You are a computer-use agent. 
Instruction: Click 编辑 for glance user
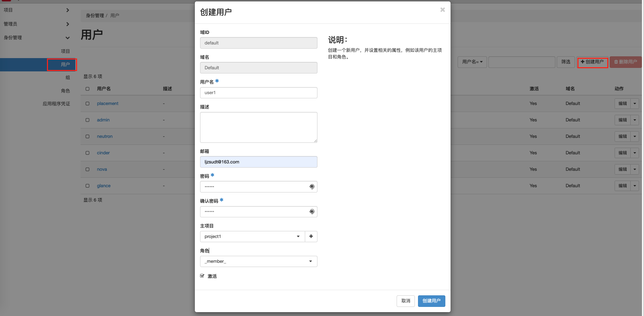(623, 186)
